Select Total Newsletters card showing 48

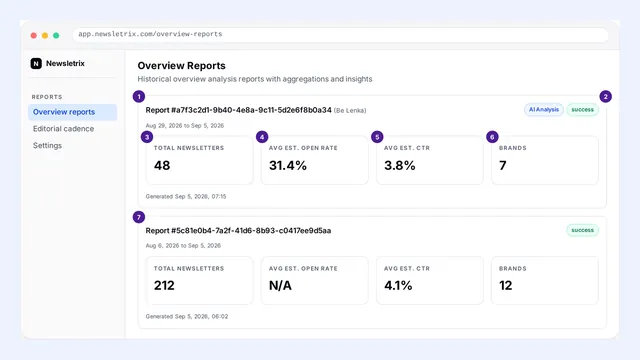click(x=200, y=160)
